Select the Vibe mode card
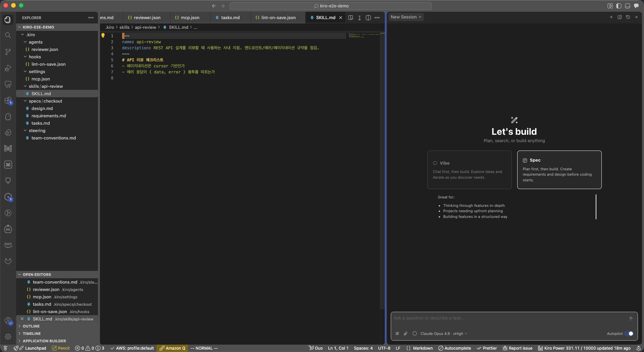 469,170
